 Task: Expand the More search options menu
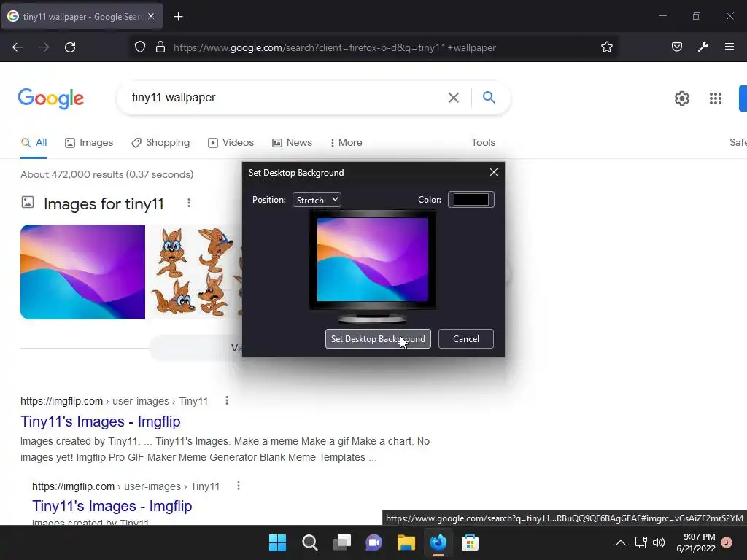point(347,142)
